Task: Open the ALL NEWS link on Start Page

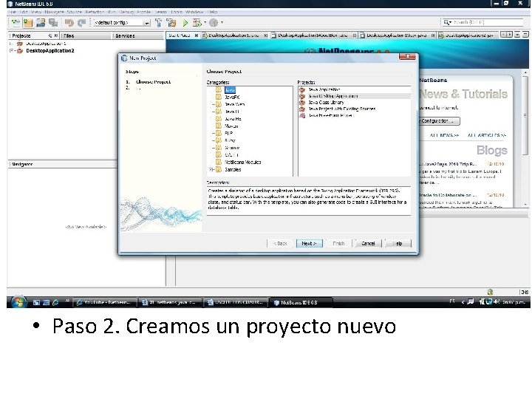Action: click(444, 135)
